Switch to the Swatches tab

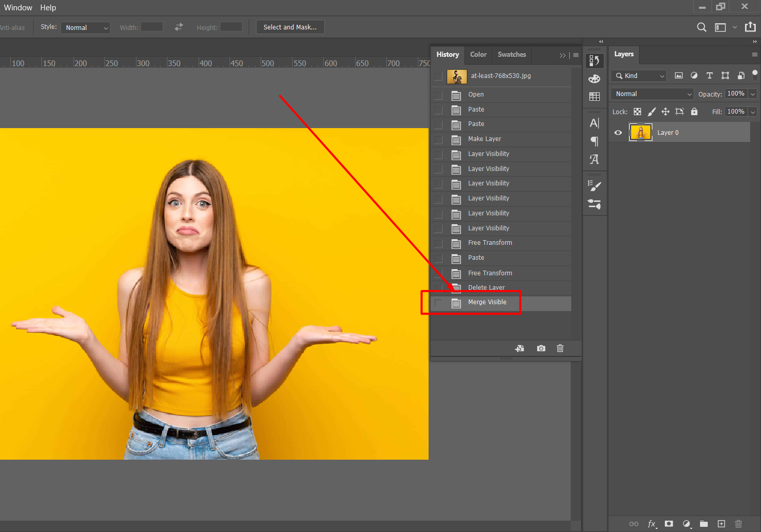pos(511,55)
